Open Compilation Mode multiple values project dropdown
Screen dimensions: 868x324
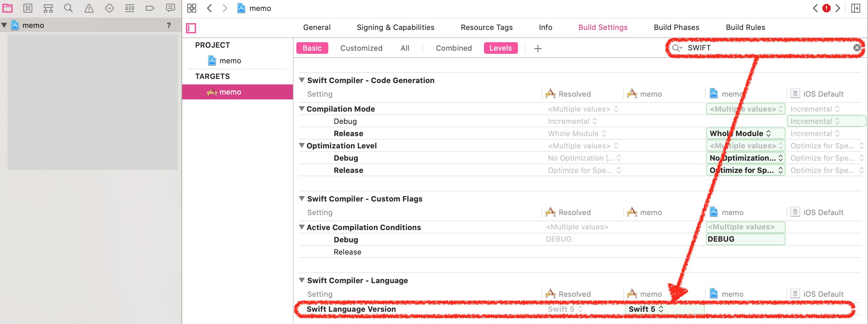point(745,109)
